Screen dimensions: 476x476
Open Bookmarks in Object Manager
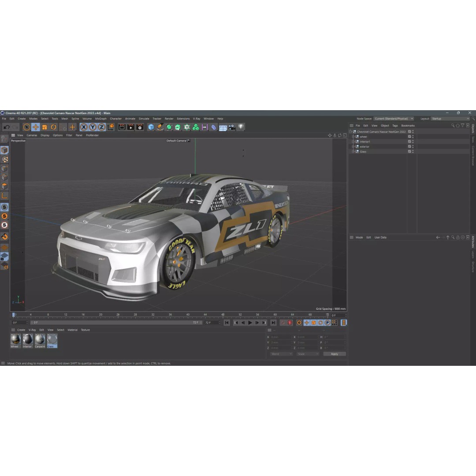pos(408,125)
